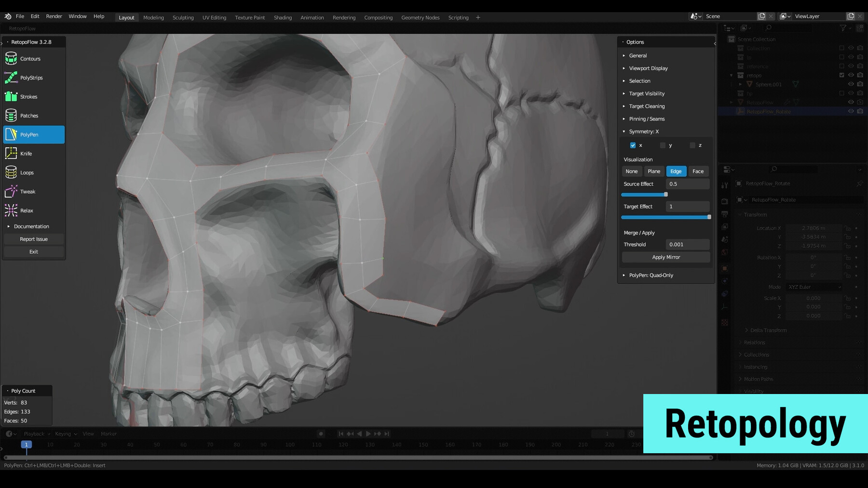868x488 pixels.
Task: Open the XYZ Euler rotation mode dropdown
Action: (814, 287)
